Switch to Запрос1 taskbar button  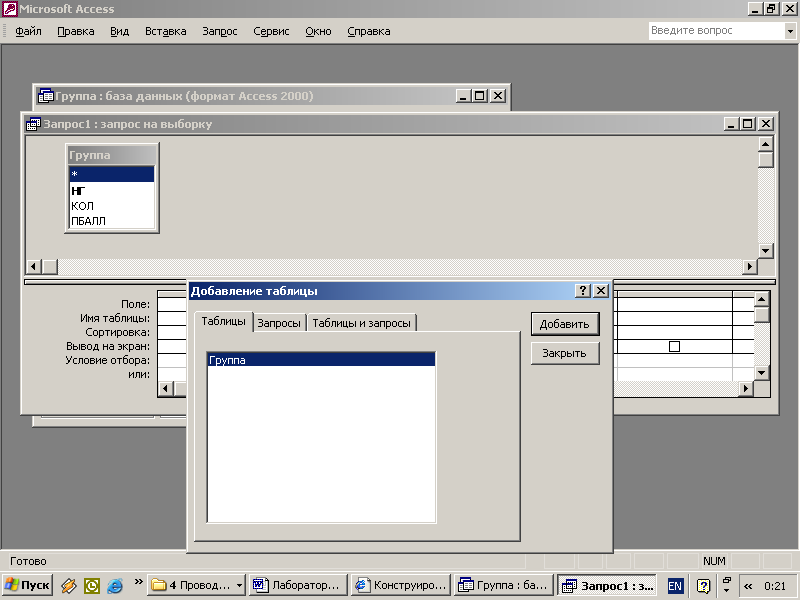coord(607,585)
